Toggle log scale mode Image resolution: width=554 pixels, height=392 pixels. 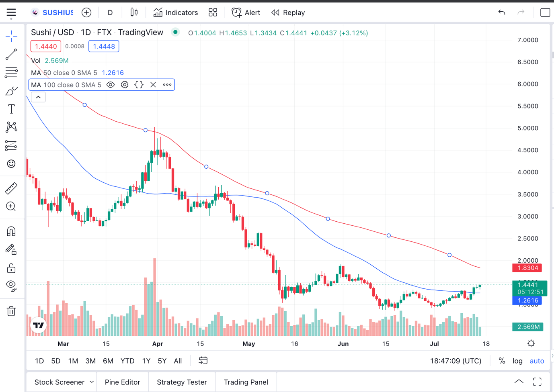tap(517, 361)
